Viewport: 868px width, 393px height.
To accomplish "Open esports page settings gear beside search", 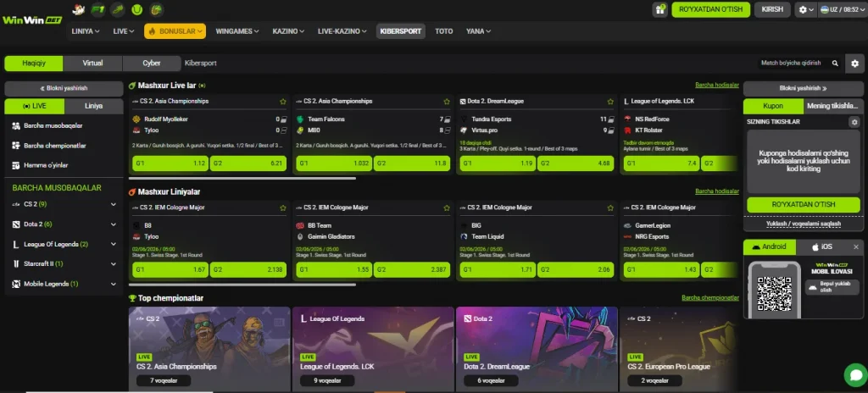I will pyautogui.click(x=854, y=64).
